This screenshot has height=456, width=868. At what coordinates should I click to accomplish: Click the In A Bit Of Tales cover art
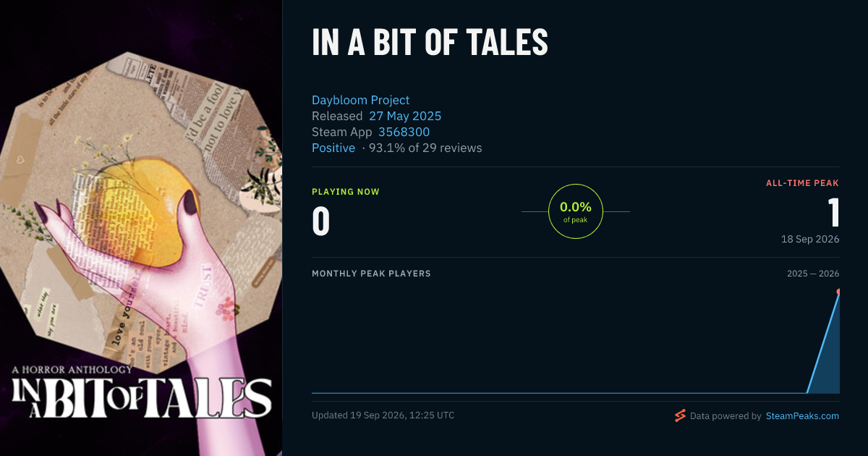click(141, 228)
